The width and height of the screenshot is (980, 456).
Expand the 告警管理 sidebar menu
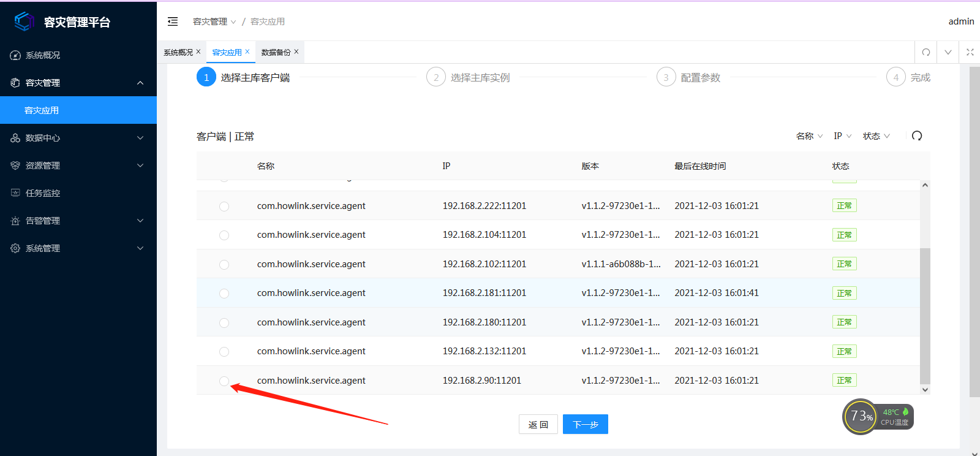(140, 221)
